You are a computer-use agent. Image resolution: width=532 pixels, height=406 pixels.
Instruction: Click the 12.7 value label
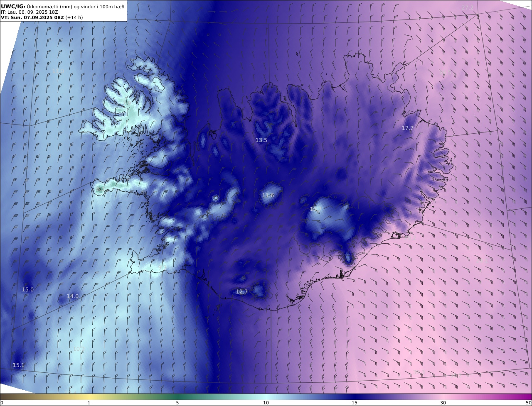(x=242, y=292)
